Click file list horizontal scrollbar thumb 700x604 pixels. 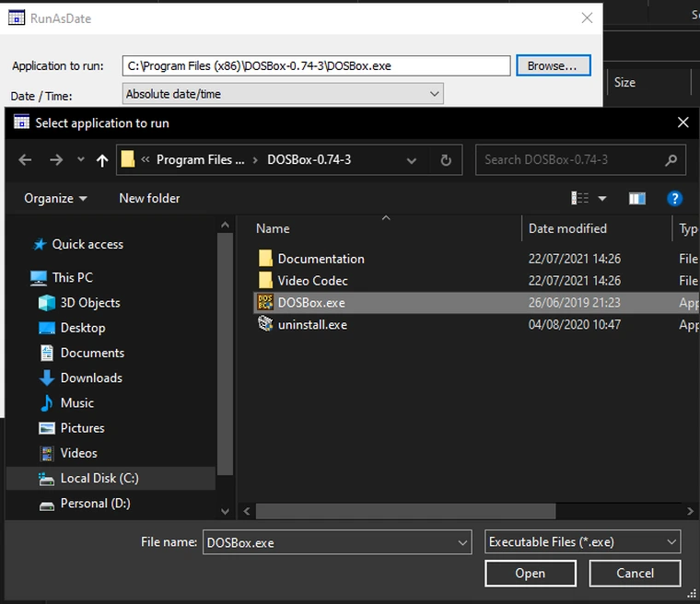[405, 511]
